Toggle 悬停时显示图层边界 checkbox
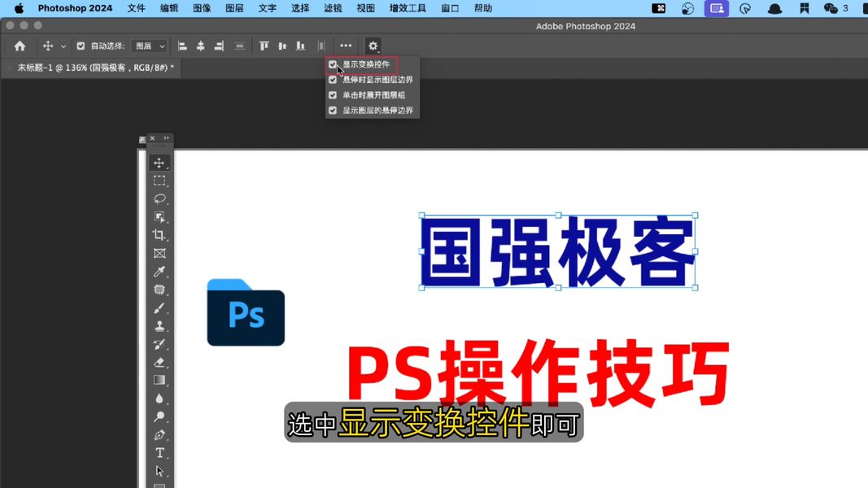Viewport: 868px width, 488px height. (333, 80)
